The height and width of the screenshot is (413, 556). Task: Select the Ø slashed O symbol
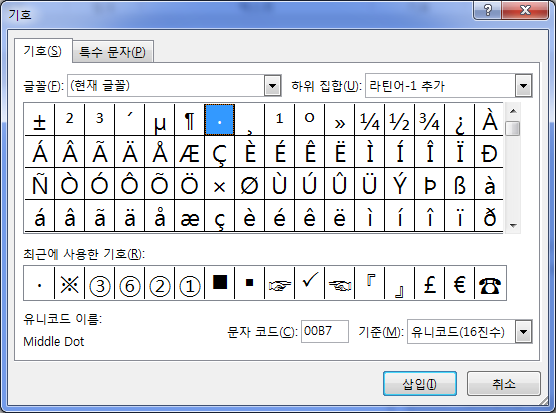click(249, 184)
